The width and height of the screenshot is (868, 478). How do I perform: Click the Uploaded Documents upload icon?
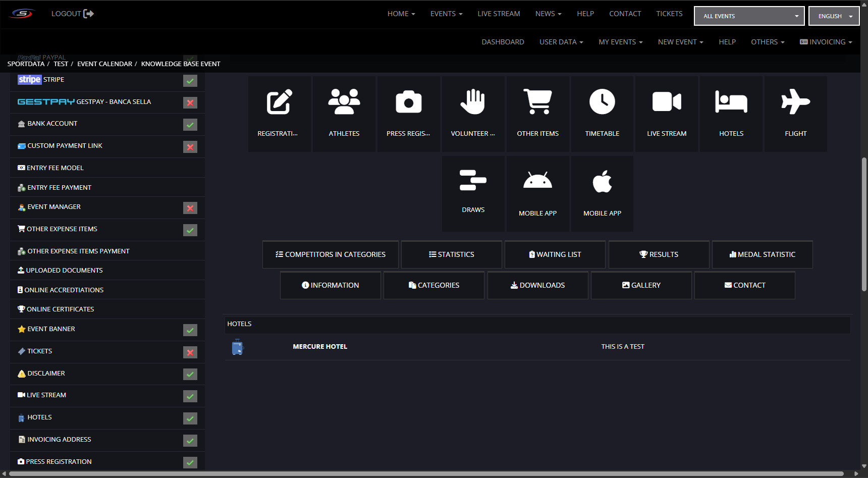click(x=21, y=270)
